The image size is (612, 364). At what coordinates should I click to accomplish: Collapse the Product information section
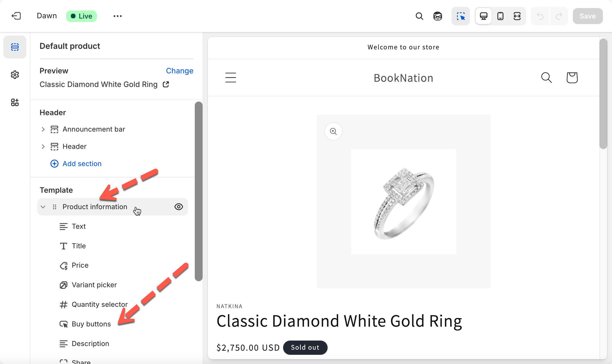[43, 207]
